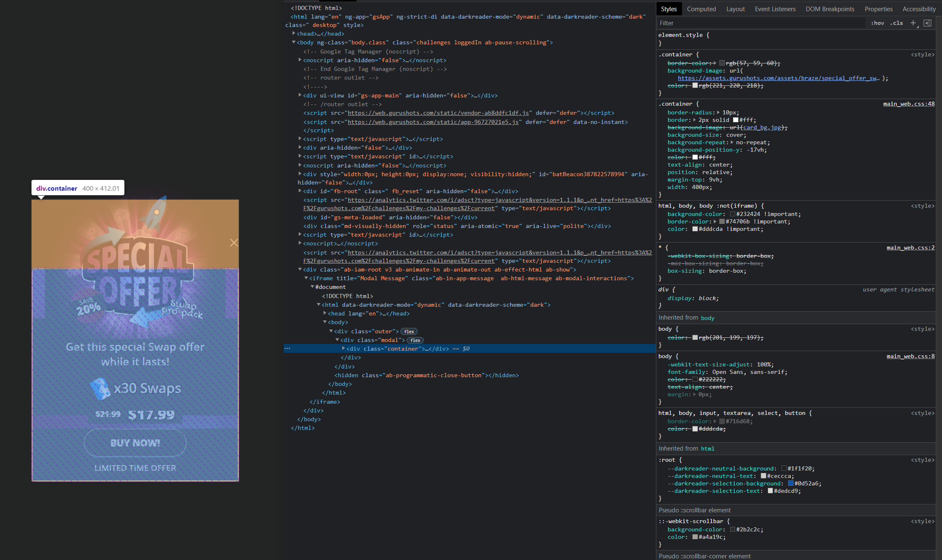Open the Event Listeners tab
The width and height of the screenshot is (942, 560).
[775, 9]
